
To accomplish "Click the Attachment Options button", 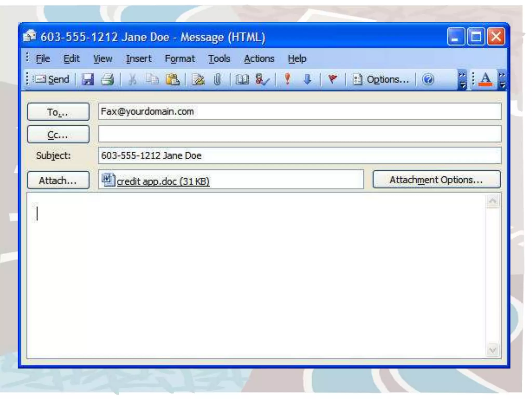I will [x=436, y=180].
